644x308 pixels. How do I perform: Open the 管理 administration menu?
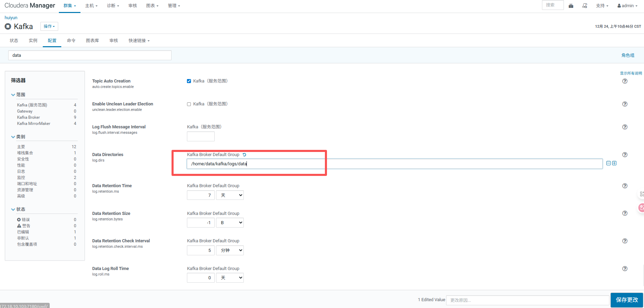pos(174,6)
